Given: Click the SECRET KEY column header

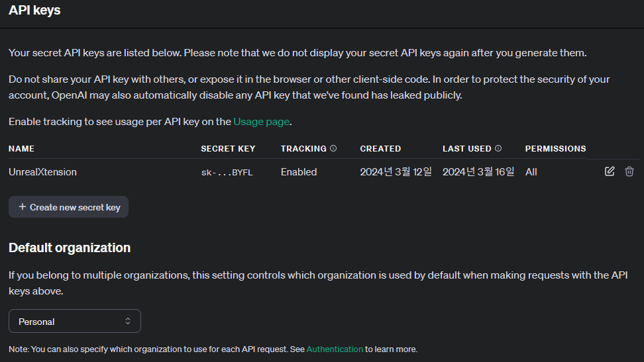Looking at the screenshot, I should (x=228, y=148).
